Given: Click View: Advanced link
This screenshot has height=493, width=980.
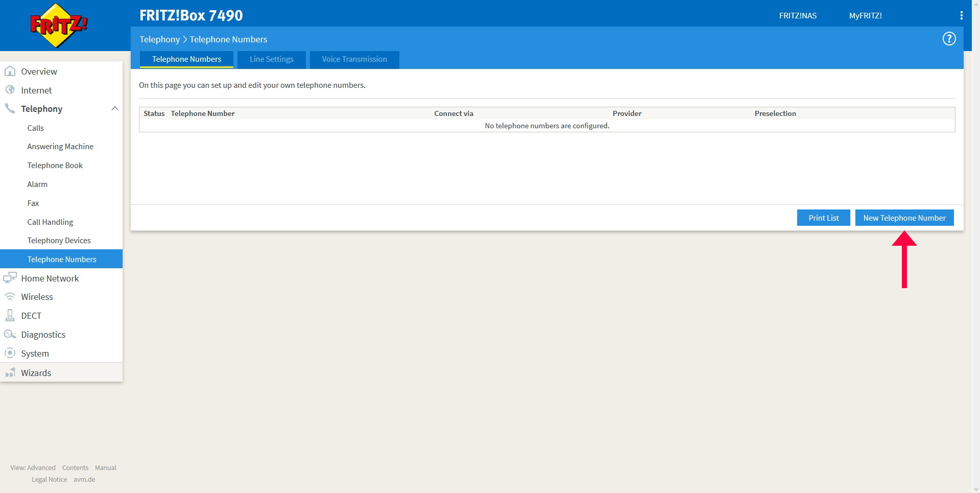Looking at the screenshot, I should click(x=33, y=467).
